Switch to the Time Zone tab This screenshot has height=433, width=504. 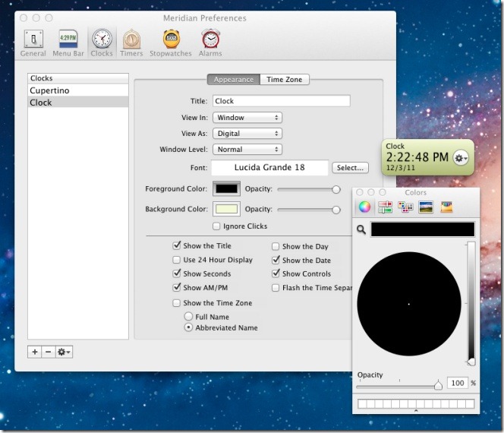tap(285, 80)
